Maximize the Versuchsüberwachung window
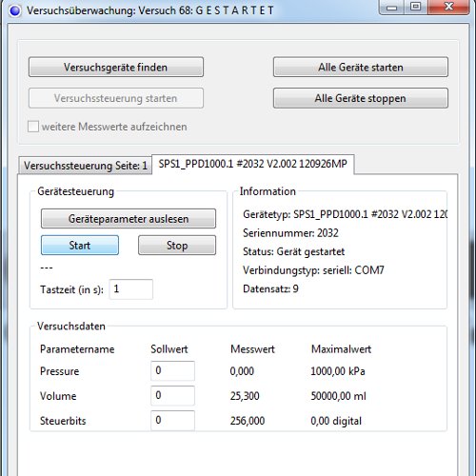The width and height of the screenshot is (476, 476). pyautogui.click(x=416, y=7)
